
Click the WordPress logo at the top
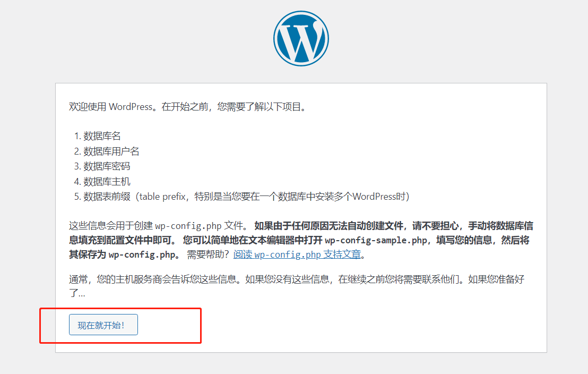301,39
